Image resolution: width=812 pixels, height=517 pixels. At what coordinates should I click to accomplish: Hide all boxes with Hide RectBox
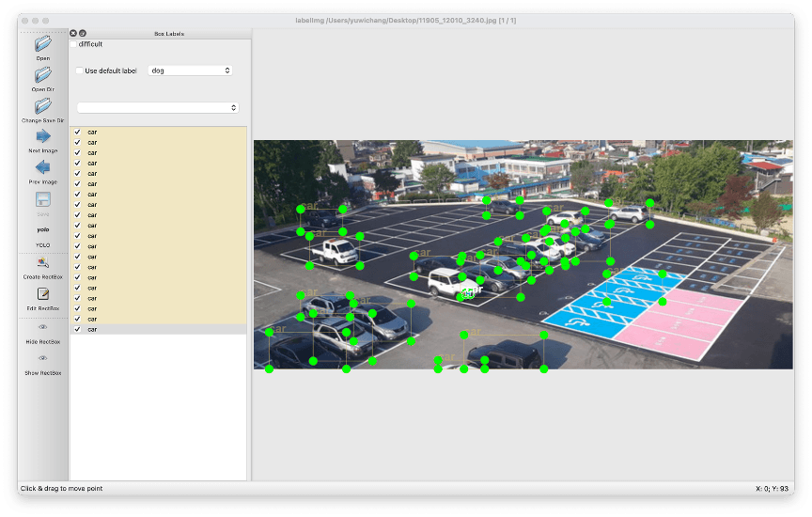tap(42, 327)
